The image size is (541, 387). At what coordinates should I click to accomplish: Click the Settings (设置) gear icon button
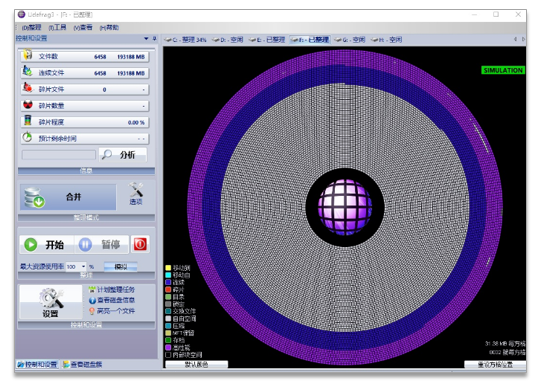(51, 302)
